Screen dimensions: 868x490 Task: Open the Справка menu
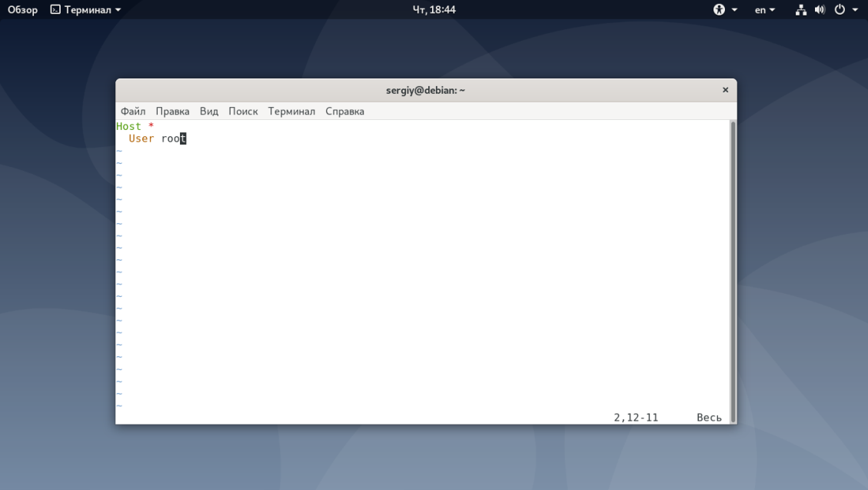pos(344,112)
